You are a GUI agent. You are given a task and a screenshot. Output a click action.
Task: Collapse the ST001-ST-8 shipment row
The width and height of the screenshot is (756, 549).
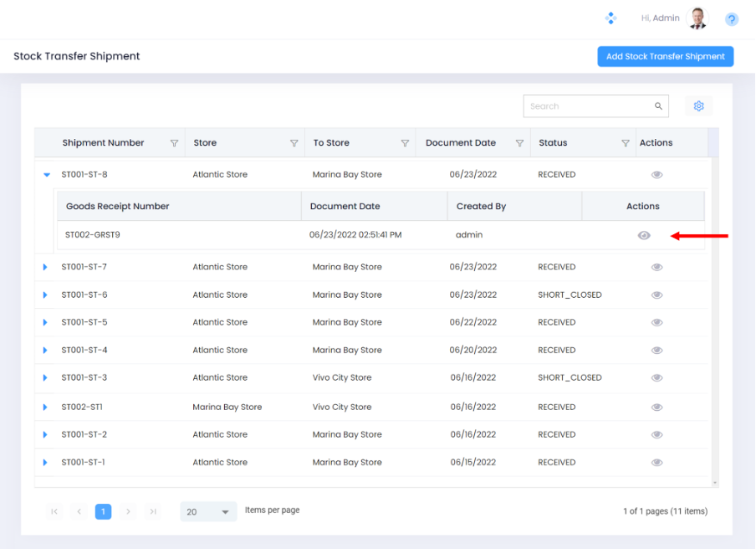46,175
